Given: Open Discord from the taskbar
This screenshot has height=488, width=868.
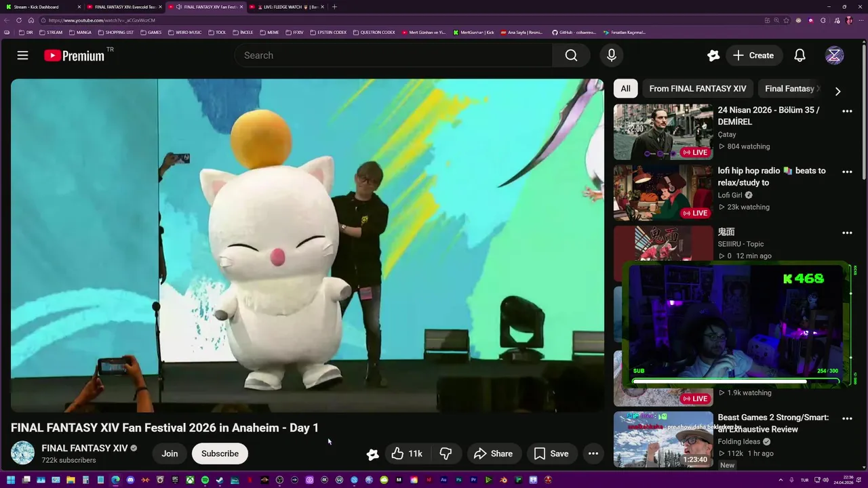Looking at the screenshot, I should click(x=130, y=480).
